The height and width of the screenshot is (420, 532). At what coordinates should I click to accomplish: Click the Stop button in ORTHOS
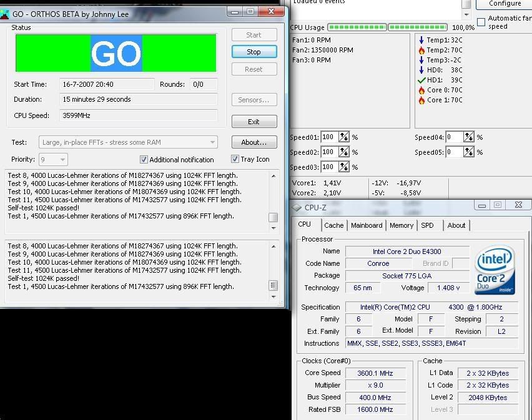point(254,52)
